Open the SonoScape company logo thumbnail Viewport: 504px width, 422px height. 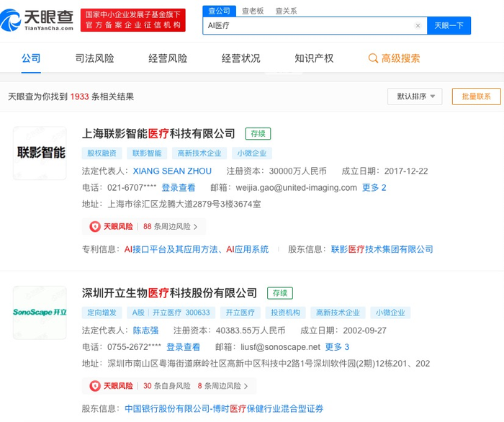(40, 313)
